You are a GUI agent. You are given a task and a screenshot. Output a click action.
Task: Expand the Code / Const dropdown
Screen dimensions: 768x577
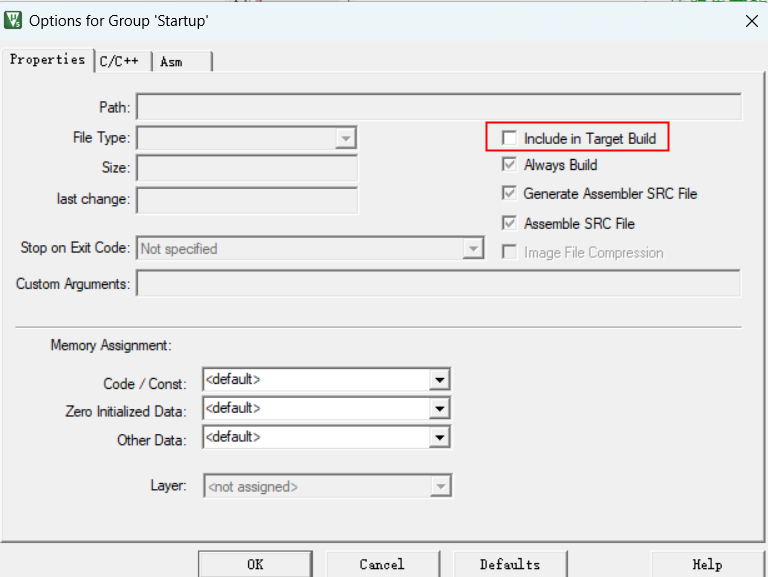(438, 380)
